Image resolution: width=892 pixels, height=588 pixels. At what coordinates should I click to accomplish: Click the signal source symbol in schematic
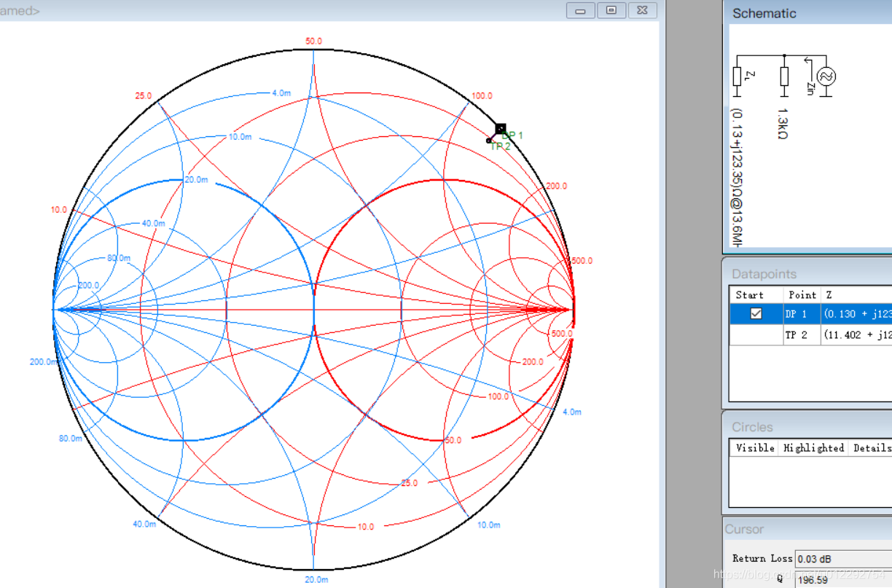826,76
